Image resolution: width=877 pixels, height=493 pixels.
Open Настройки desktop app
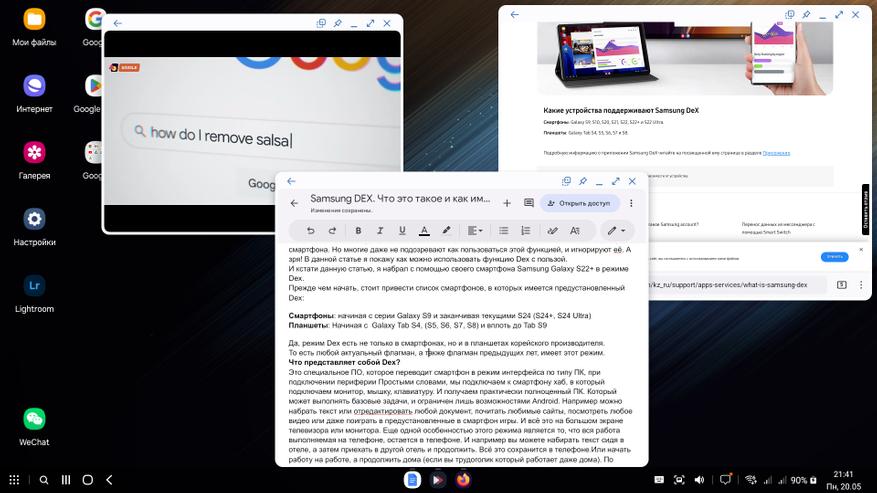click(x=34, y=227)
